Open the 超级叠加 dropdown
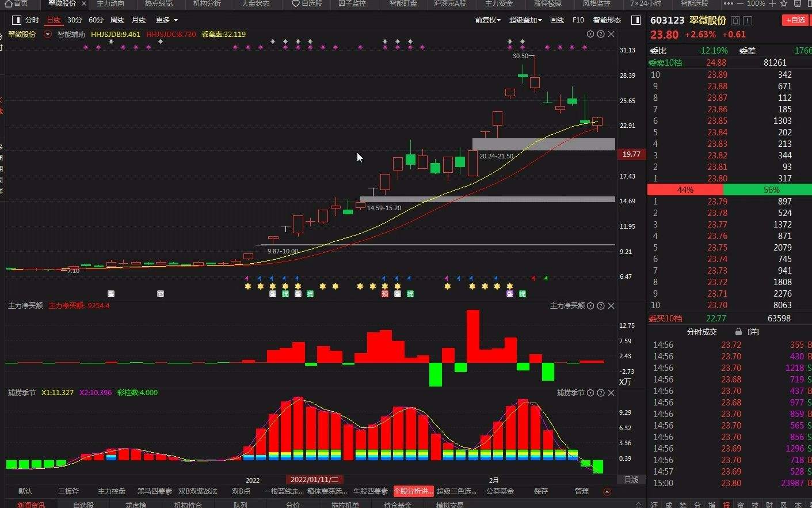Screen dimensions: 812x508 pos(526,20)
